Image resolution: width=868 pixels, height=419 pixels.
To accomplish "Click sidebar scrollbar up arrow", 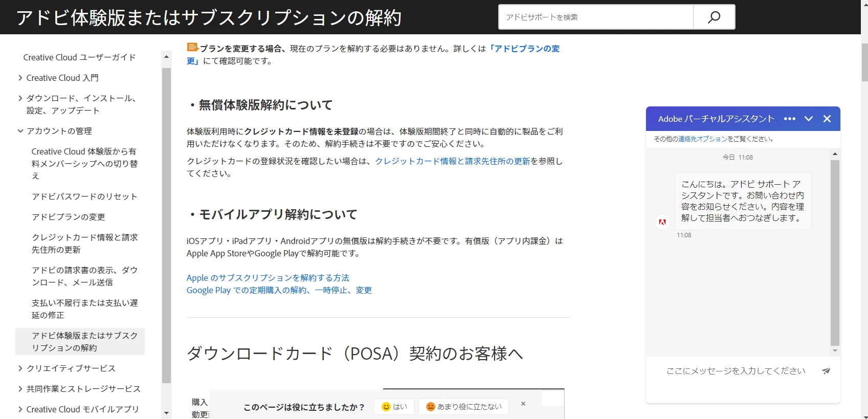I will tap(166, 56).
